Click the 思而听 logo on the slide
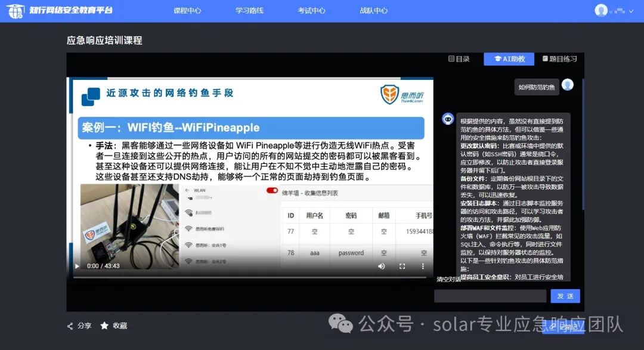 pyautogui.click(x=402, y=94)
